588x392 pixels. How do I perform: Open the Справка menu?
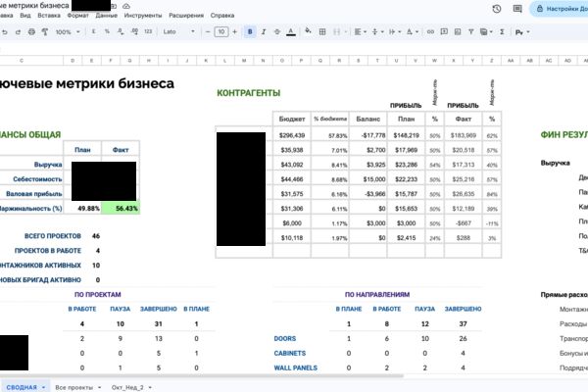tap(222, 16)
